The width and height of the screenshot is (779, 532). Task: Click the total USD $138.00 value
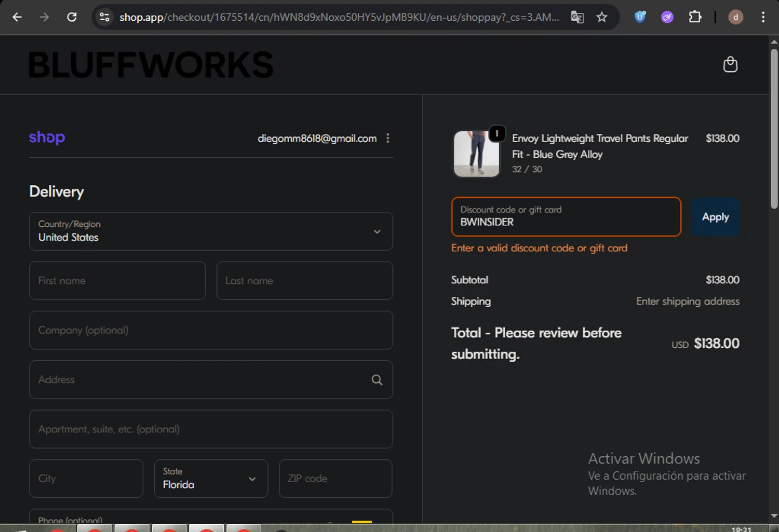tap(705, 344)
